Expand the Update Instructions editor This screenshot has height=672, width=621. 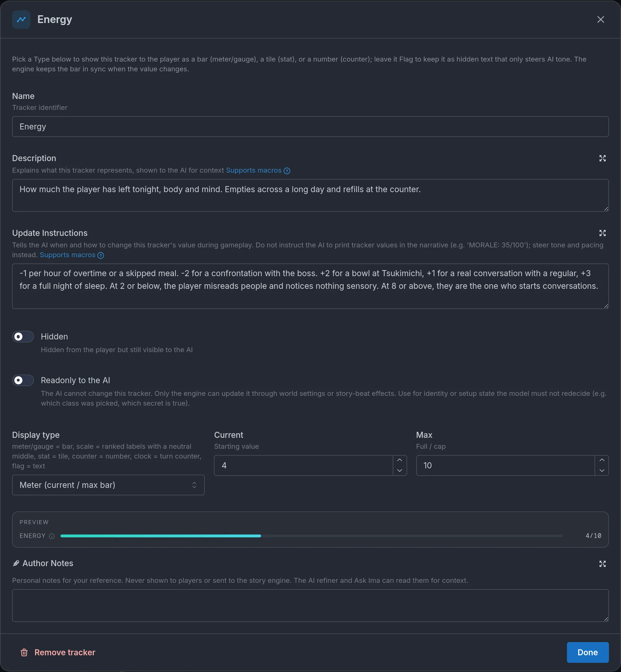[x=602, y=233]
